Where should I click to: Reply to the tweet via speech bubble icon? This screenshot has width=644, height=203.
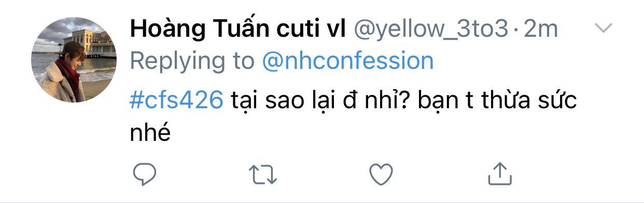coord(145,175)
